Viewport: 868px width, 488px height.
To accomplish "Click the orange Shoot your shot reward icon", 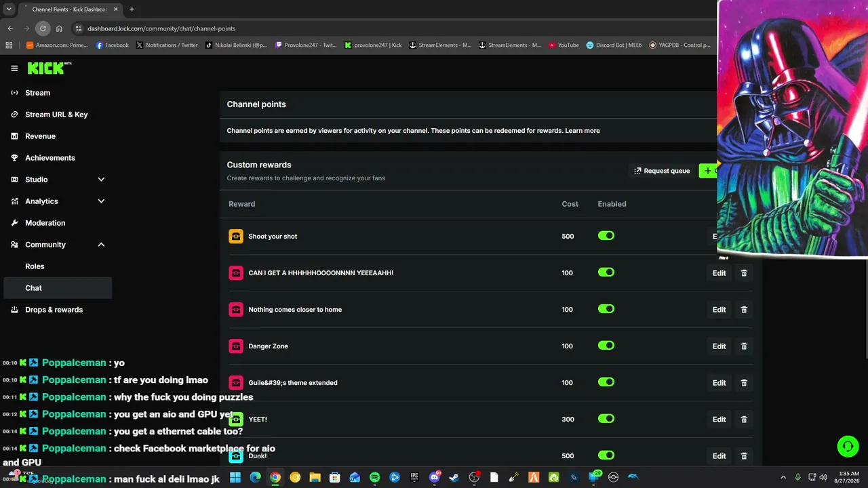I will pyautogui.click(x=236, y=237).
